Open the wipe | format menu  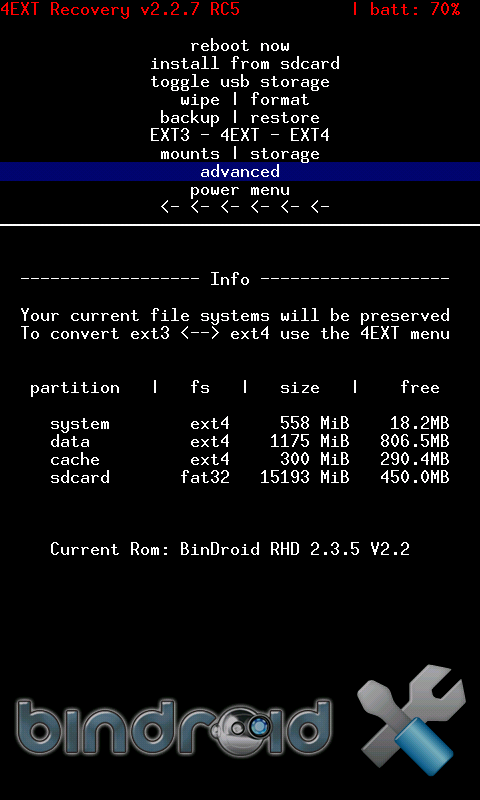245,99
